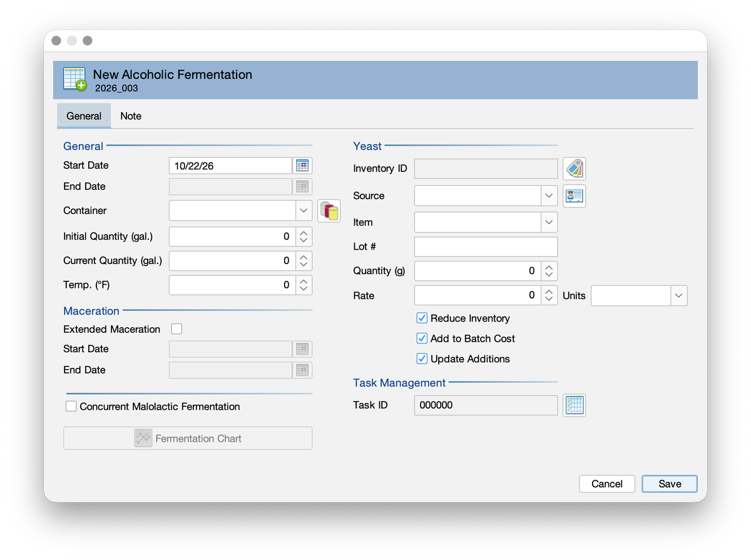Click the New Alcoholic Fermentation header icon
Screen dimensions: 751x560
(x=74, y=79)
